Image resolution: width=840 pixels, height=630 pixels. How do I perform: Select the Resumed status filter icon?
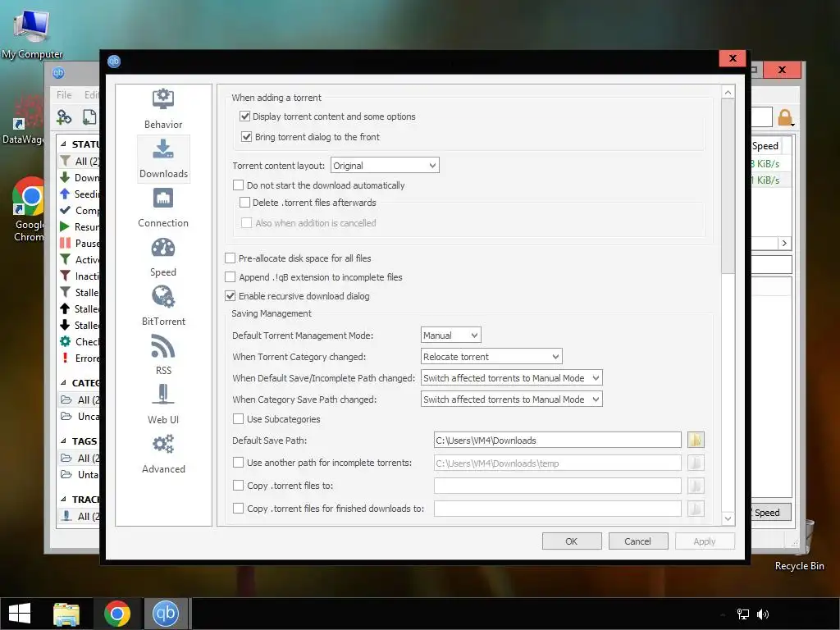(x=65, y=226)
